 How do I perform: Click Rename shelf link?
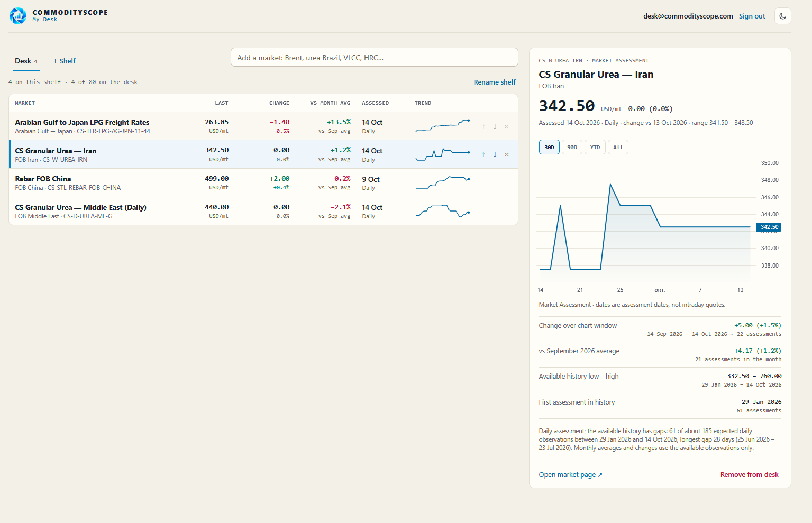(495, 82)
